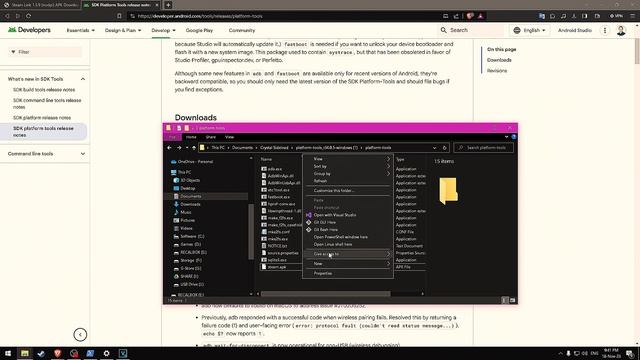Click the Windows Start button
The image size is (640, 360).
click(x=8, y=353)
